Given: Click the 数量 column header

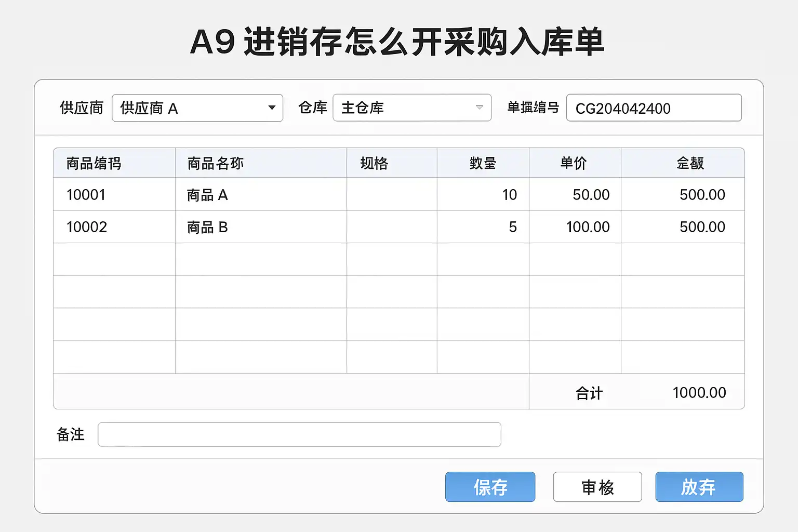Looking at the screenshot, I should 483,163.
